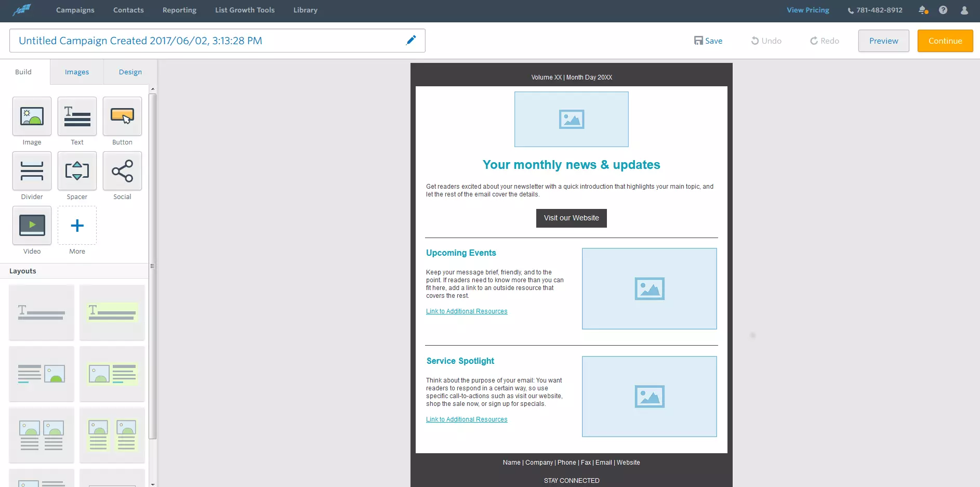Viewport: 980px width, 487px height.
Task: Click the Constant Contact logo
Action: [22, 10]
